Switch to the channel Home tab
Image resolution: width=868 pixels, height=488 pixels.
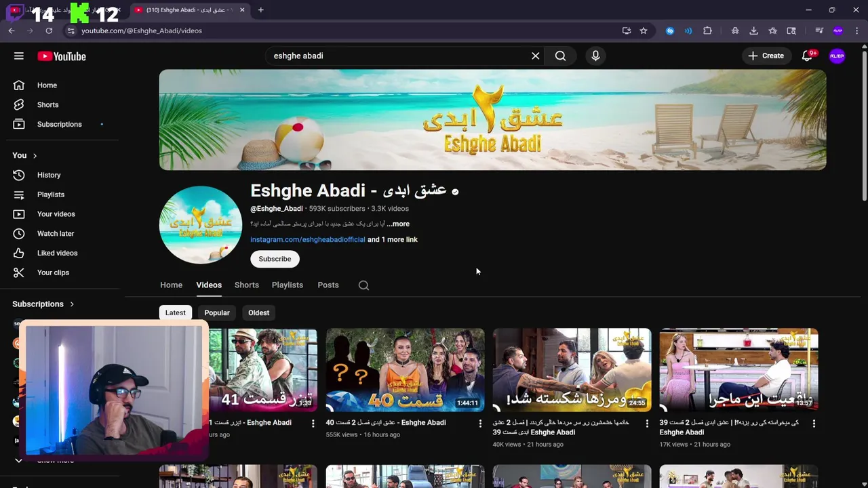[171, 285]
